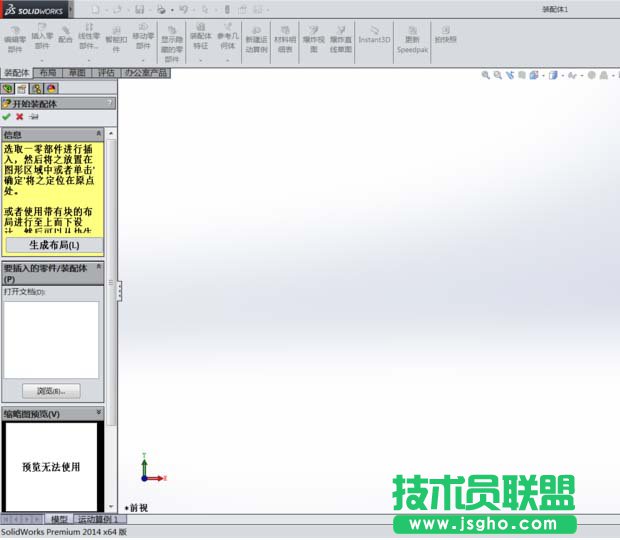Click Show Hidden Components (显示隐藏的零部件)

point(172,43)
